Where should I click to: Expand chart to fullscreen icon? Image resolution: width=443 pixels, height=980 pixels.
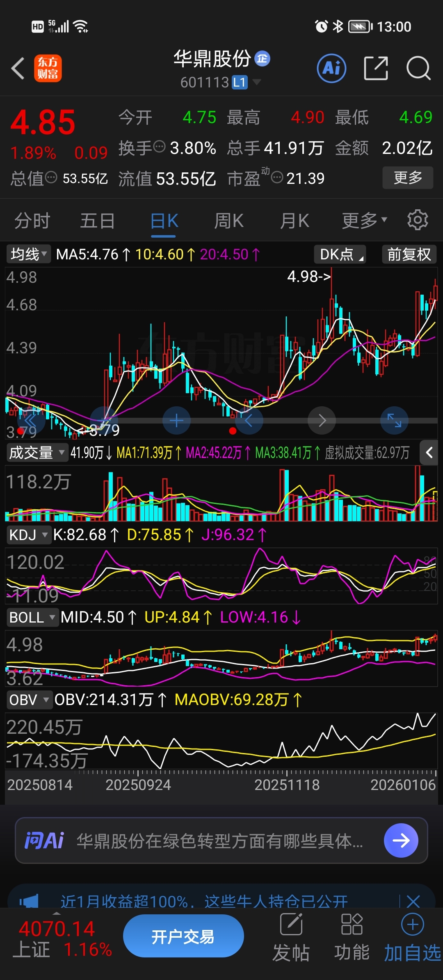(x=394, y=421)
